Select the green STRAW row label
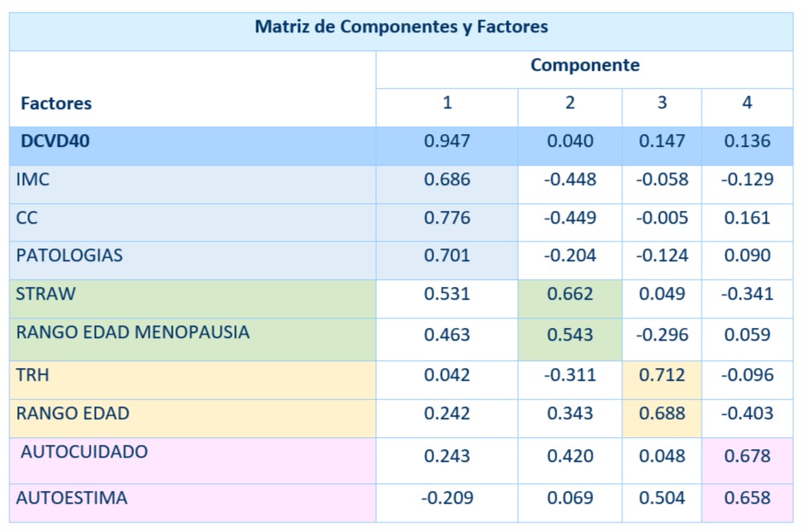 46,294
